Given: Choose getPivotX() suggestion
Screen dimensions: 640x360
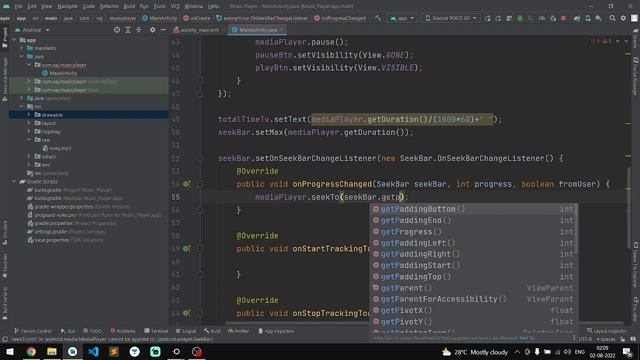Looking at the screenshot, I should [473, 311].
